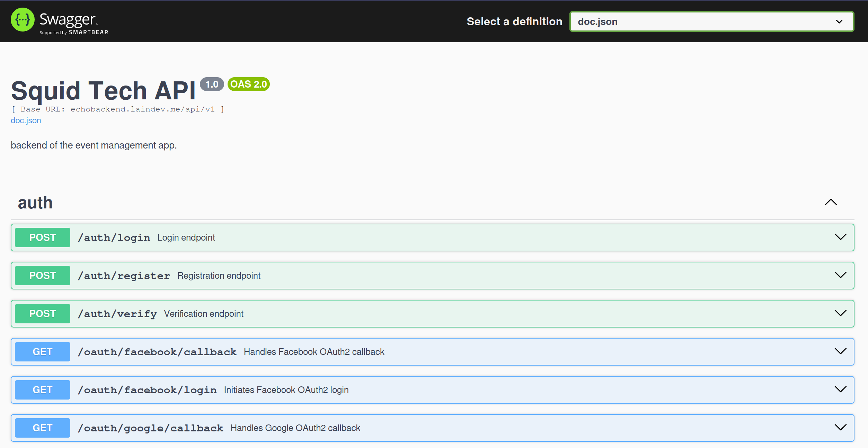The image size is (868, 448).
Task: Expand the /auth/register chevron arrow
Action: click(840, 275)
